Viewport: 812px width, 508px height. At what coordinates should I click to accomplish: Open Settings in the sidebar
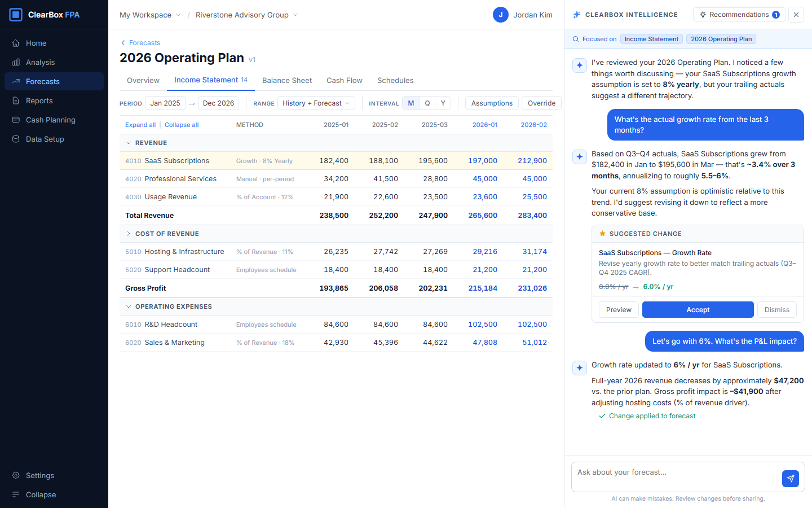39,475
